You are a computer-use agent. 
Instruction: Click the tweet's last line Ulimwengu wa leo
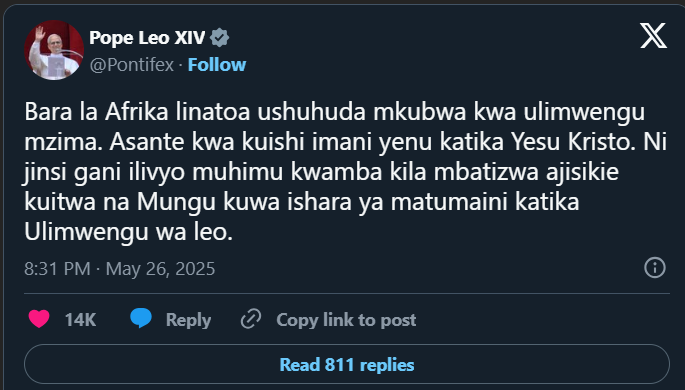pyautogui.click(x=128, y=232)
